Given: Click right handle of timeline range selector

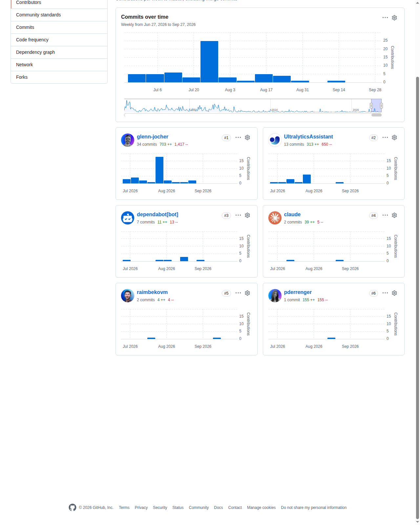Looking at the screenshot, I should 381,106.
